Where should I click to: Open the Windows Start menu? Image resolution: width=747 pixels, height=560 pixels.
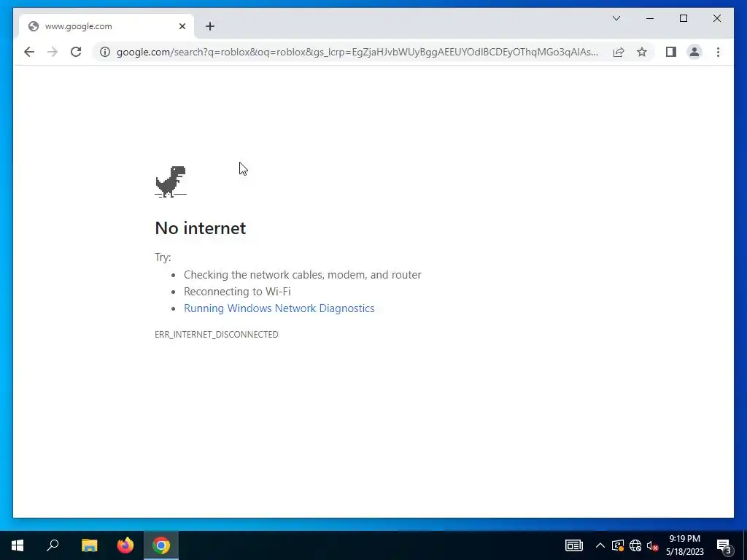[18, 545]
